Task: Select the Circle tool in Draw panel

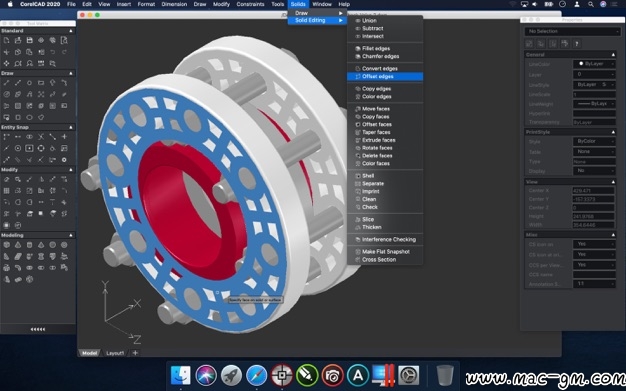Action: [x=30, y=83]
